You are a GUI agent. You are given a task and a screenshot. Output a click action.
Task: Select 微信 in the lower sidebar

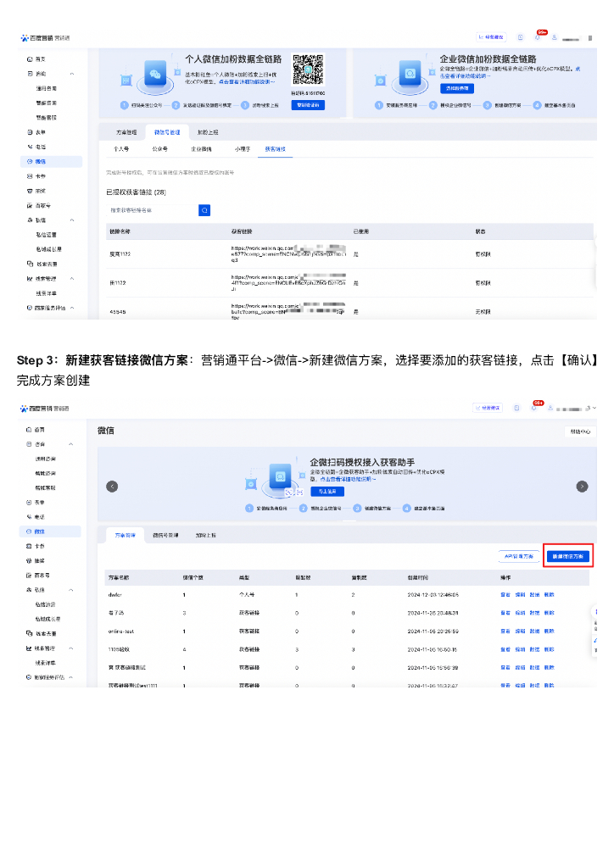[40, 531]
